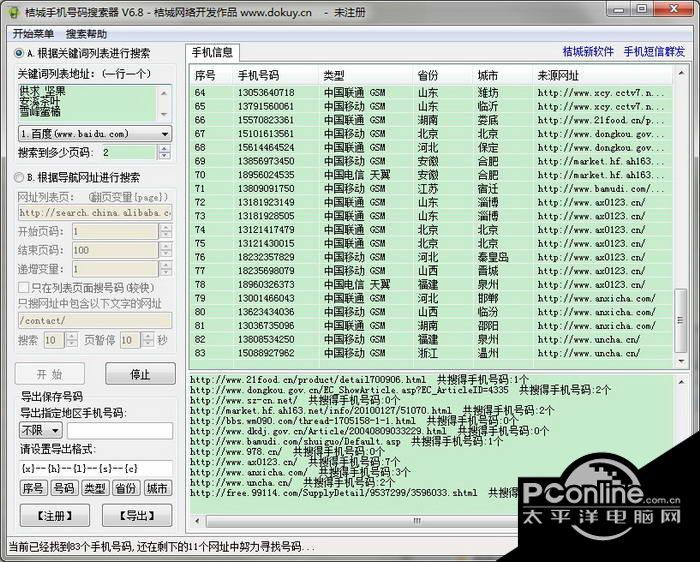Insert 省份 format token button

coord(126,488)
